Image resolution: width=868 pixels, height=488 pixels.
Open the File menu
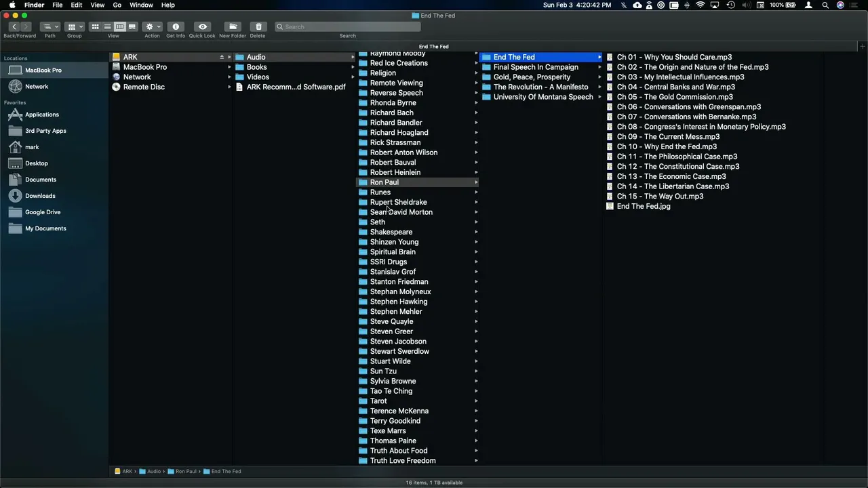tap(58, 5)
